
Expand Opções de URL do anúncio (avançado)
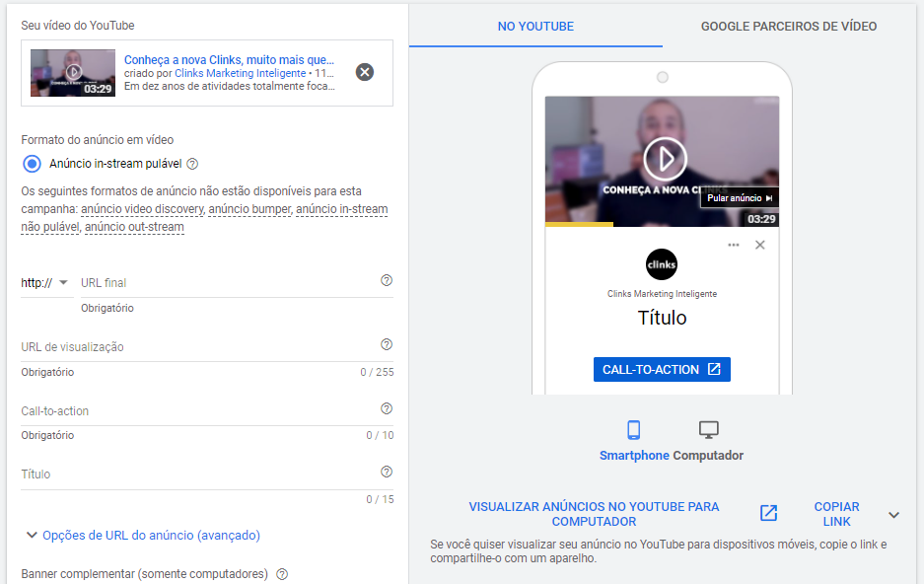tap(143, 535)
